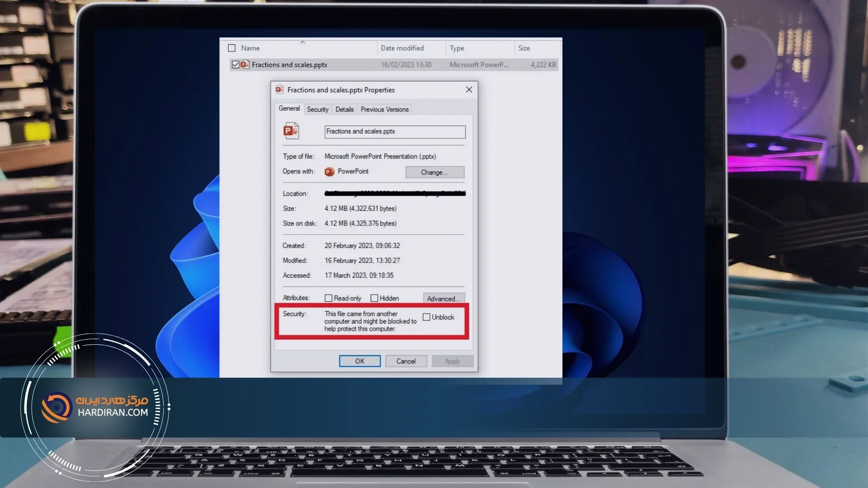Open the Details tab
This screenshot has width=868, height=488.
point(344,109)
